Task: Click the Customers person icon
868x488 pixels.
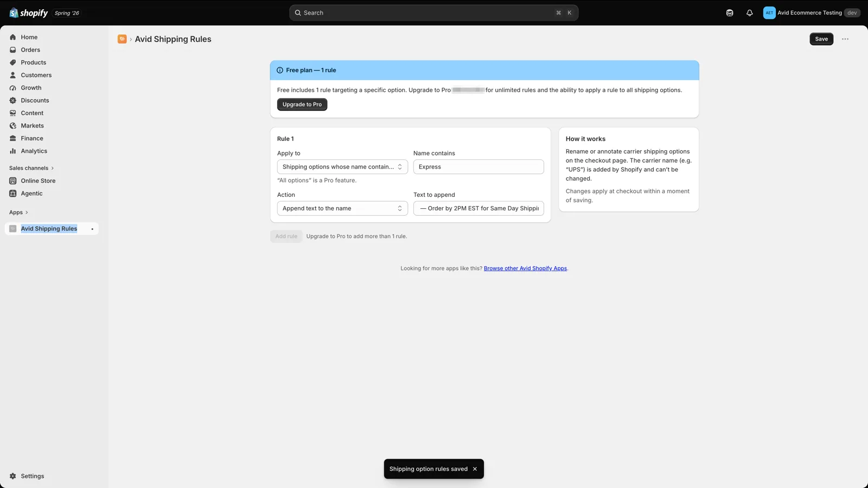Action: (13, 75)
